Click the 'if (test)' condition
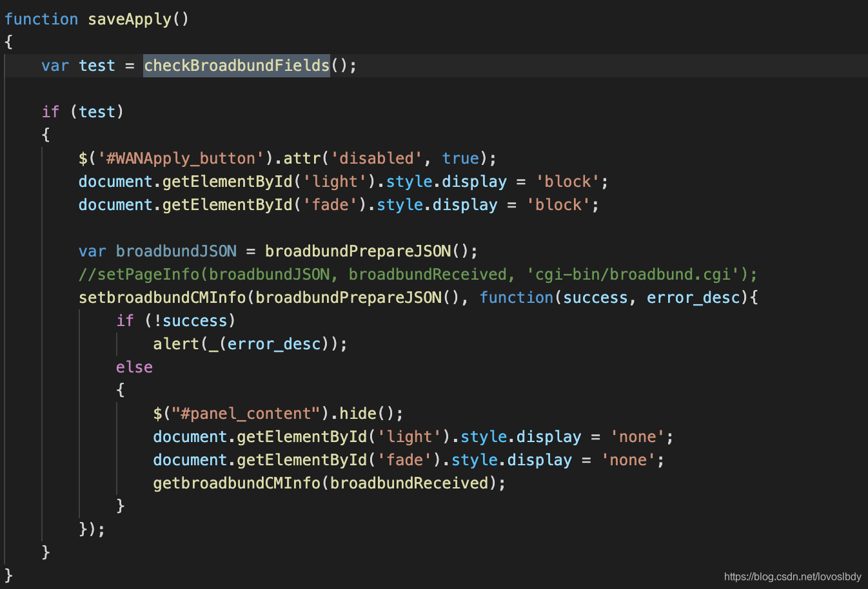 [x=83, y=112]
